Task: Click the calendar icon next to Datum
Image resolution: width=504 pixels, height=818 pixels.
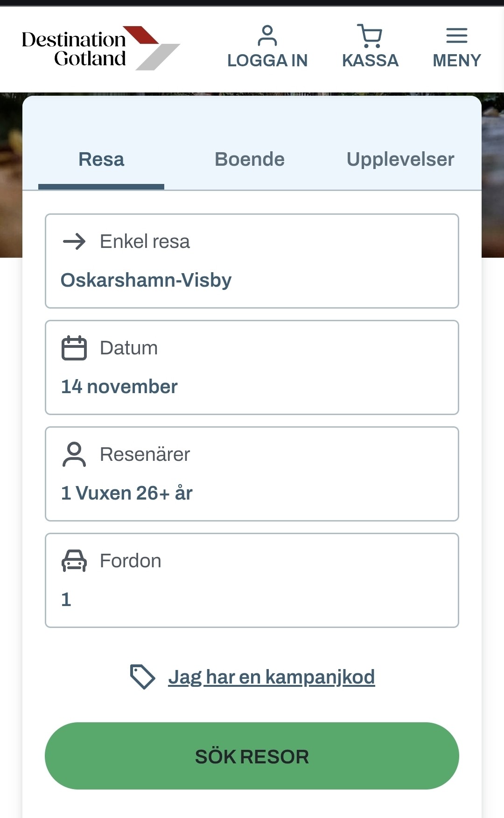Action: coord(74,348)
